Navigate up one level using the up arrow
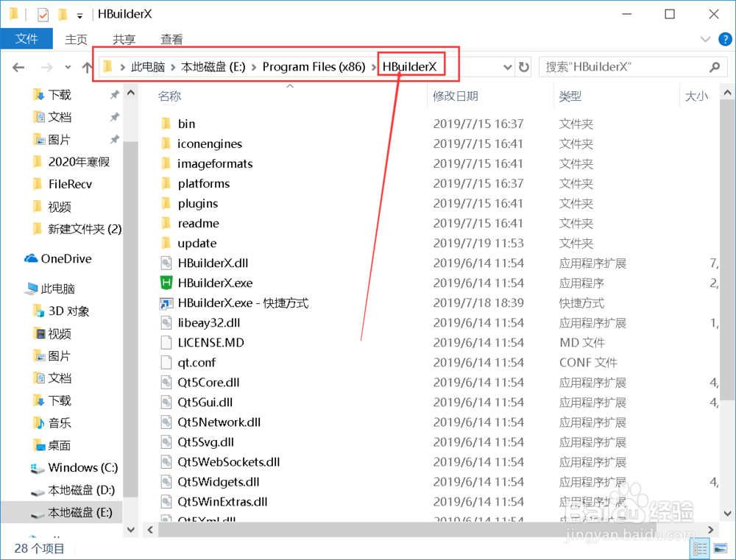Viewport: 736px width, 560px height. tap(88, 67)
